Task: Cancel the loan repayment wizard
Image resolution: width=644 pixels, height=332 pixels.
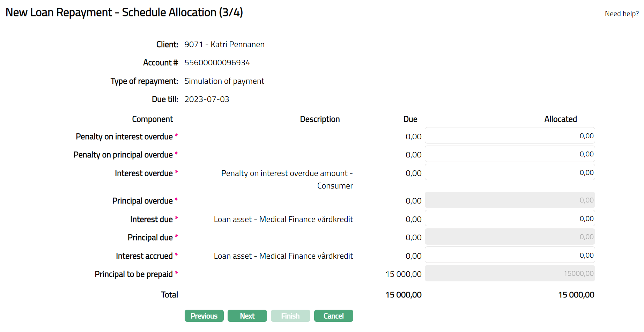Action: (333, 316)
